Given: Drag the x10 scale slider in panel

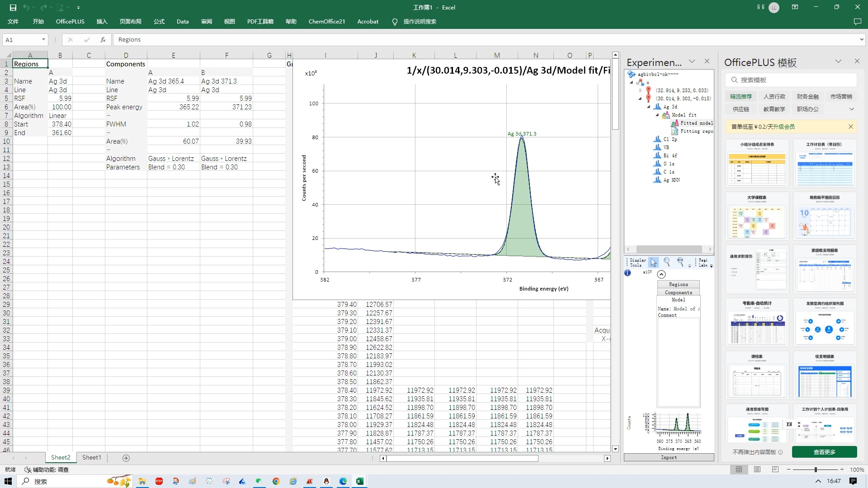Looking at the screenshot, I should pyautogui.click(x=661, y=273).
